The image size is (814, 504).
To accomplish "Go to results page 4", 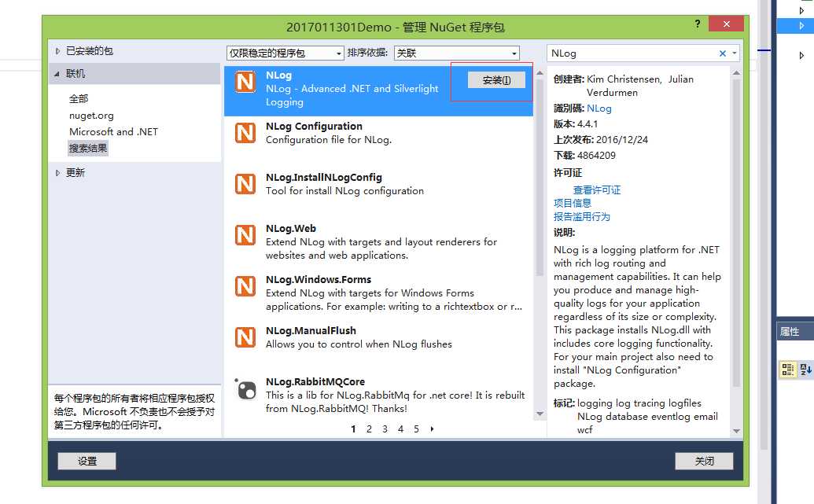I will pos(401,429).
